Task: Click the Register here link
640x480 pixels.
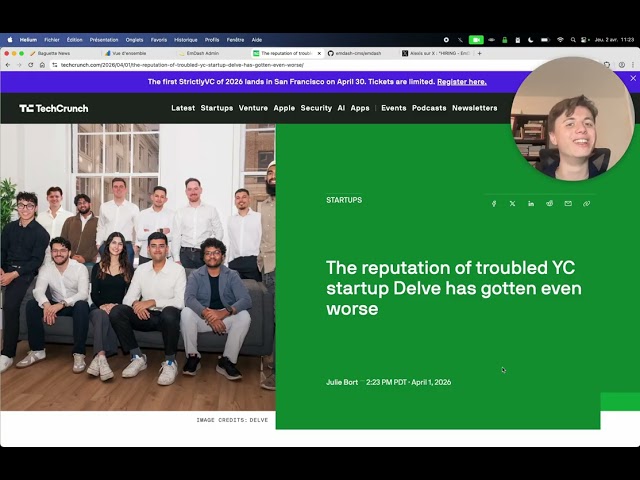Action: click(462, 82)
